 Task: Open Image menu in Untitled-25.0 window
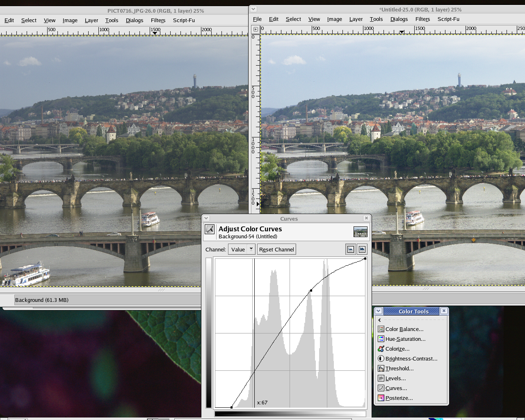tap(334, 19)
